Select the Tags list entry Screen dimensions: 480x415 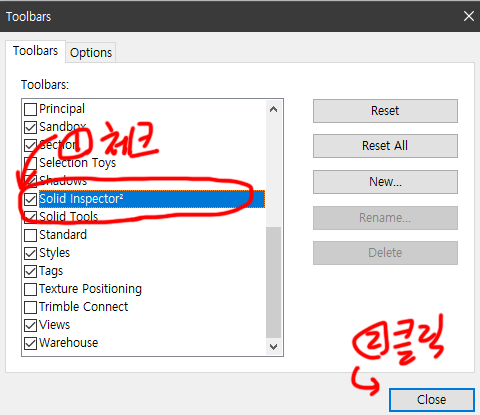coord(51,271)
